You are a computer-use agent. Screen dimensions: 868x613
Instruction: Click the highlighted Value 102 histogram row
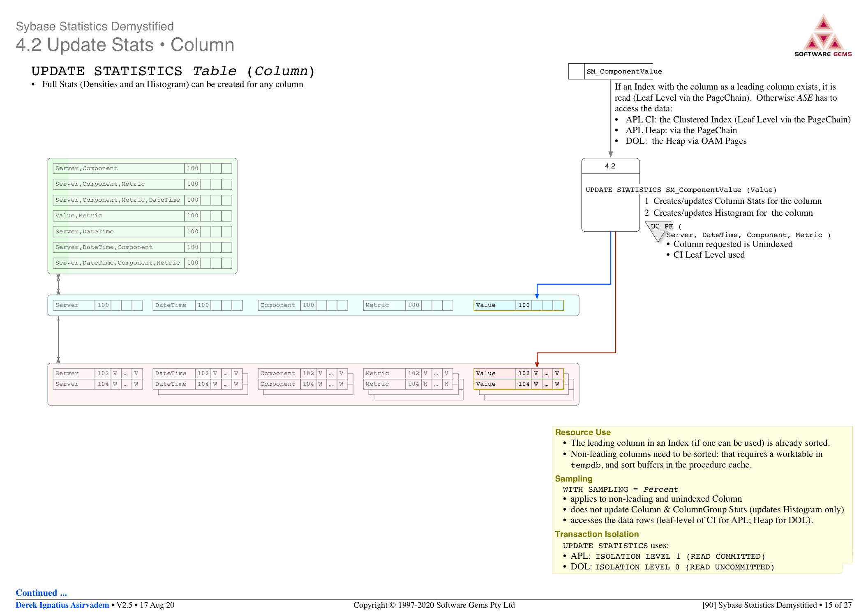519,373
